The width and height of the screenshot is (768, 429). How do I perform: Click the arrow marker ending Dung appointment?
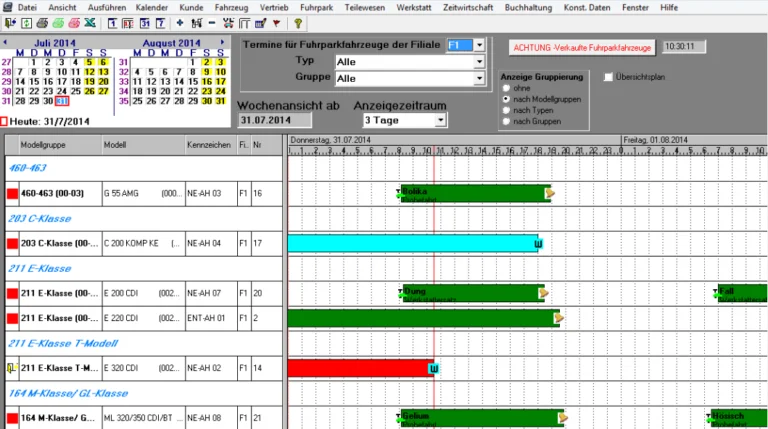(x=543, y=293)
